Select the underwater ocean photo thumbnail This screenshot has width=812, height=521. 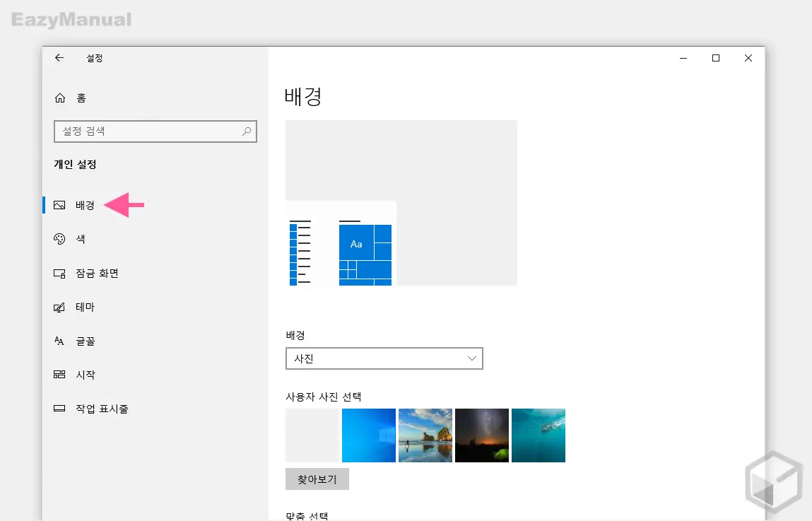coord(538,435)
